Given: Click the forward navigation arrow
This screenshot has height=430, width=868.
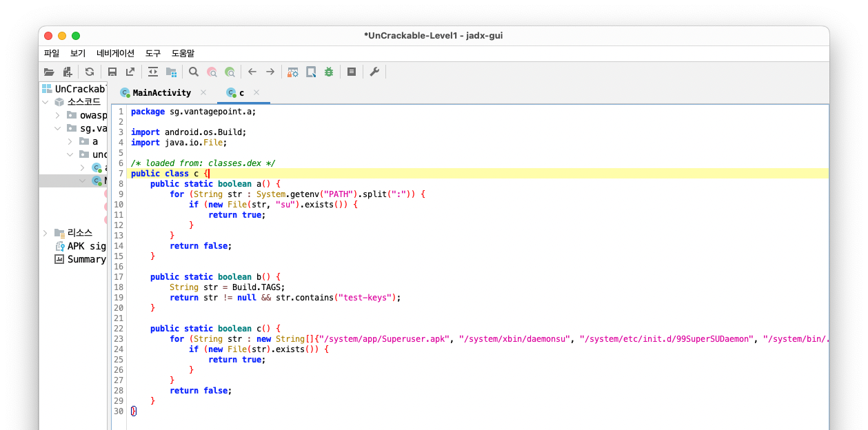Looking at the screenshot, I should 270,72.
